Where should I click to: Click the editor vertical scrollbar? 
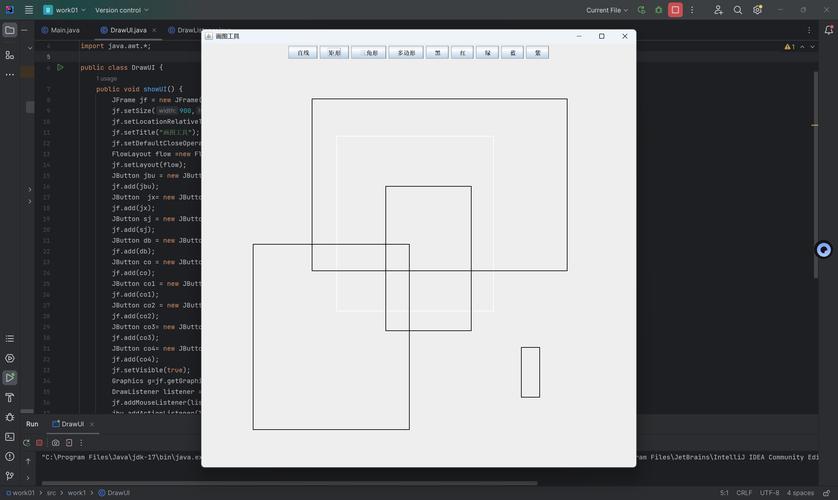coord(815,175)
